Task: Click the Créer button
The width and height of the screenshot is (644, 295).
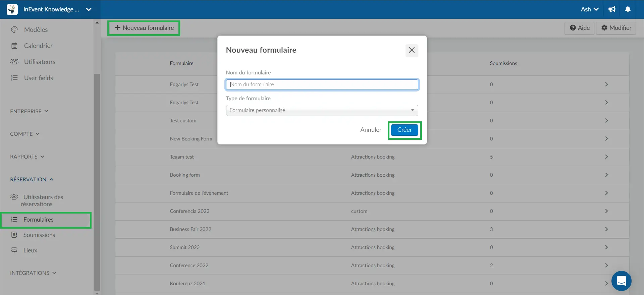Action: (x=405, y=130)
